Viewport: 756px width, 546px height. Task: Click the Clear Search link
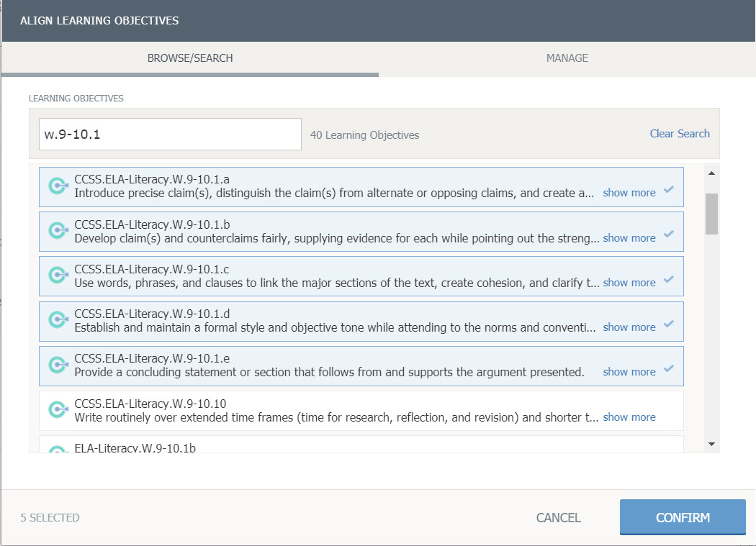(679, 134)
